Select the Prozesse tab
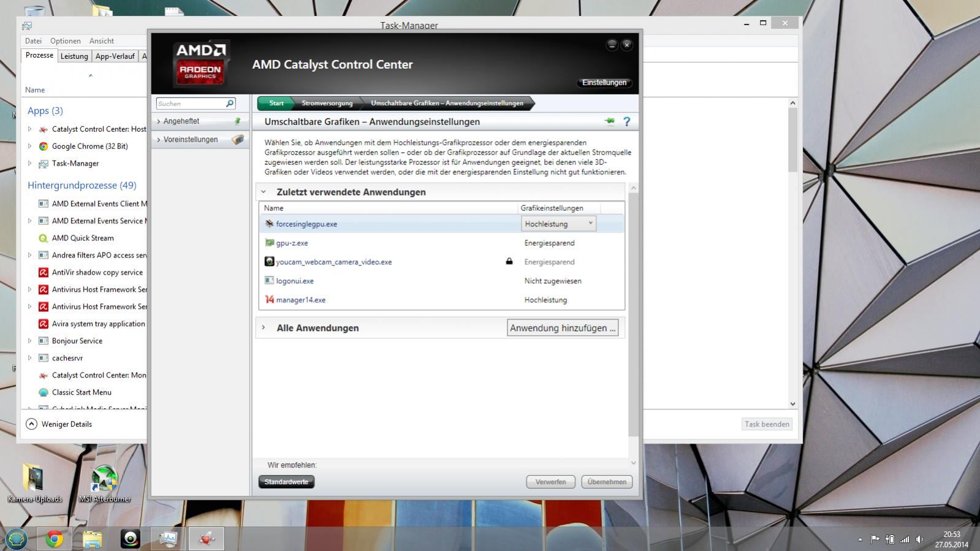980x551 pixels. (x=39, y=55)
